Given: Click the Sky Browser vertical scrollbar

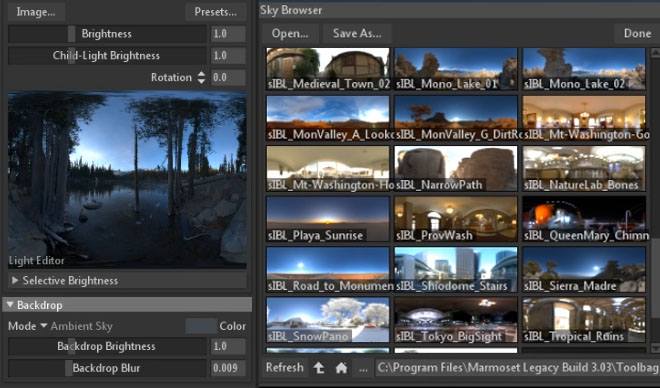Looking at the screenshot, I should coord(655,200).
